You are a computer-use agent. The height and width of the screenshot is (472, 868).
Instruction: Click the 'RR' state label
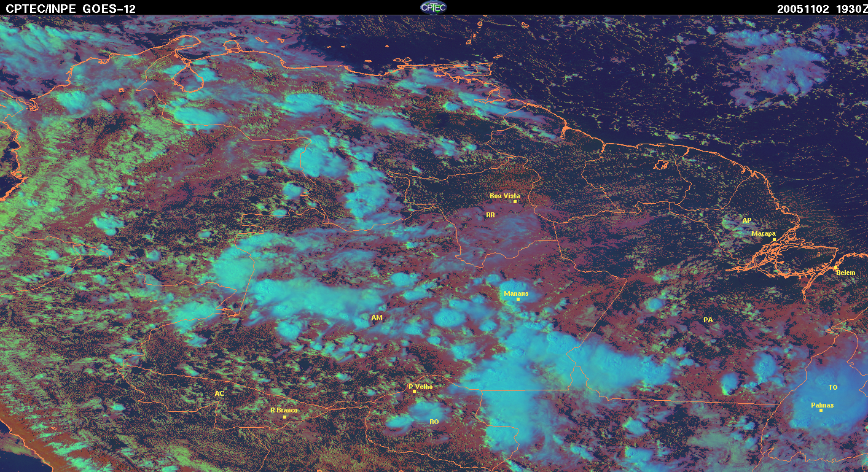[x=490, y=215]
